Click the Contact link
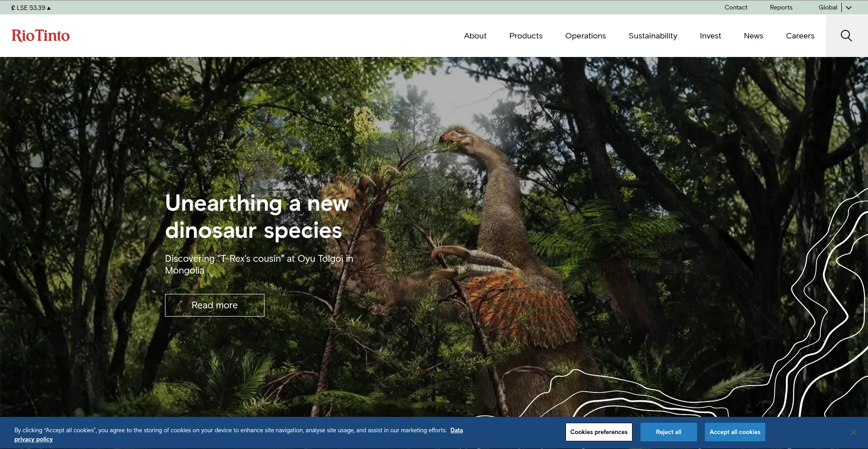 click(x=736, y=8)
